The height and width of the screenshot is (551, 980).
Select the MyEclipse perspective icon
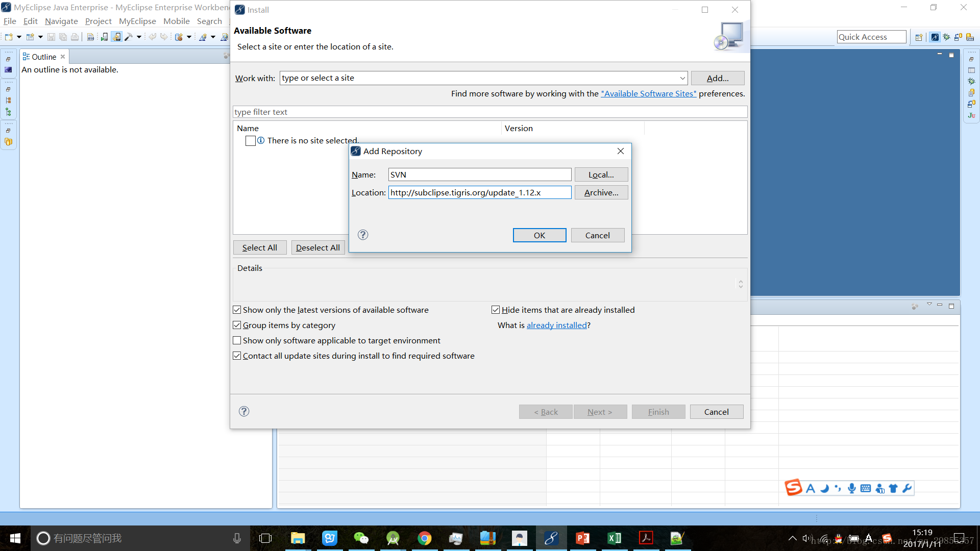pyautogui.click(x=935, y=37)
